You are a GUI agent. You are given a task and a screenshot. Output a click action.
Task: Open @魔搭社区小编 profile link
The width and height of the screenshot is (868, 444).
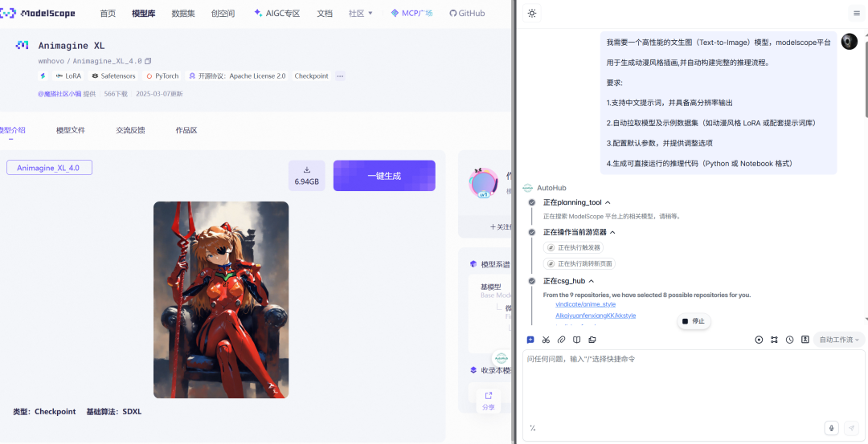59,94
